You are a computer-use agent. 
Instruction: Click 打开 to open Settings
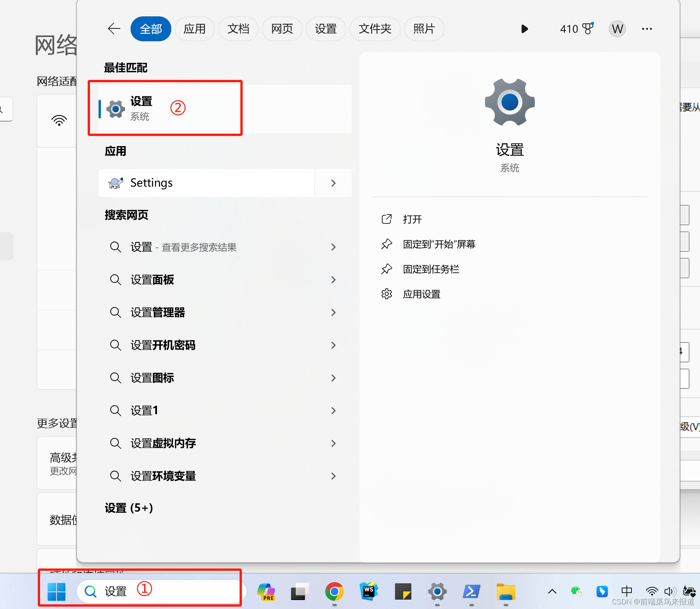[412, 219]
